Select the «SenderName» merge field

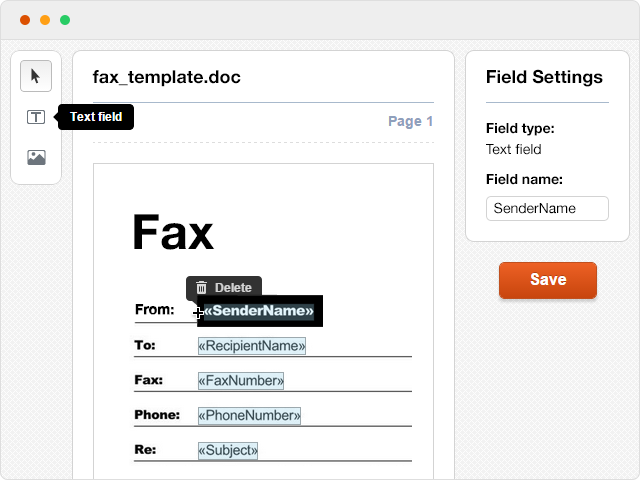tap(259, 311)
